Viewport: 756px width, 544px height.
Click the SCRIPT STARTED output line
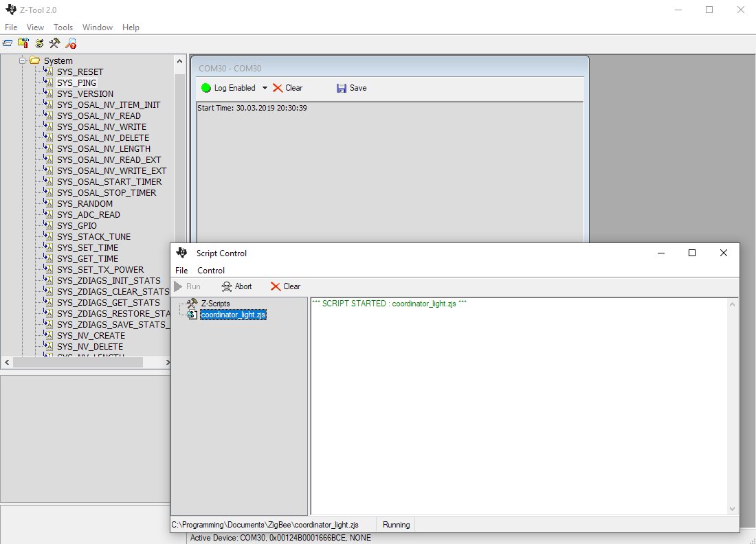pos(390,304)
